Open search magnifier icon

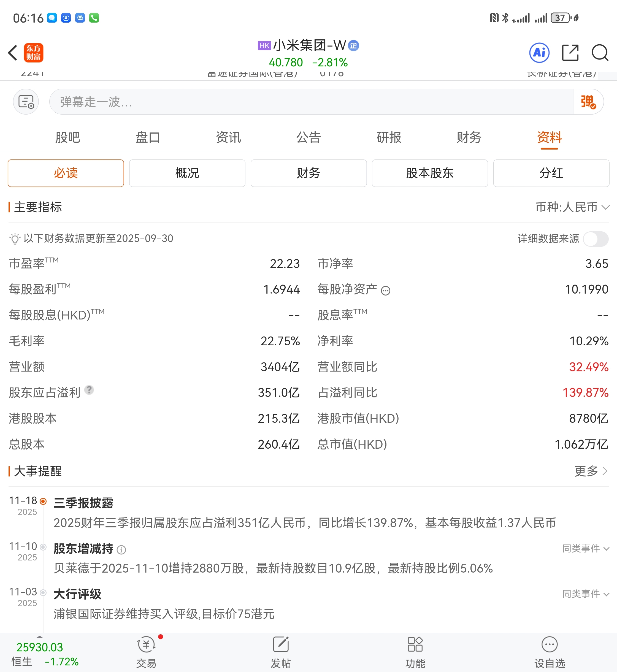point(600,53)
